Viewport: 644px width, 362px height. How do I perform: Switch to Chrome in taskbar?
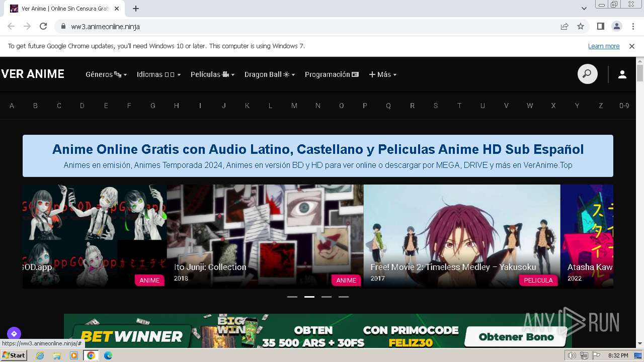[91, 355]
